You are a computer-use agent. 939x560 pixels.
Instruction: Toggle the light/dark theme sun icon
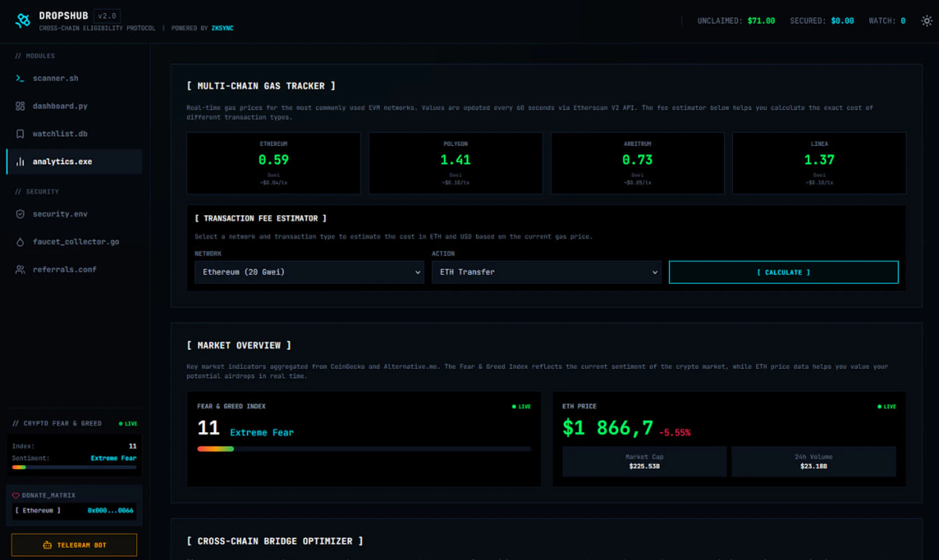coord(927,21)
